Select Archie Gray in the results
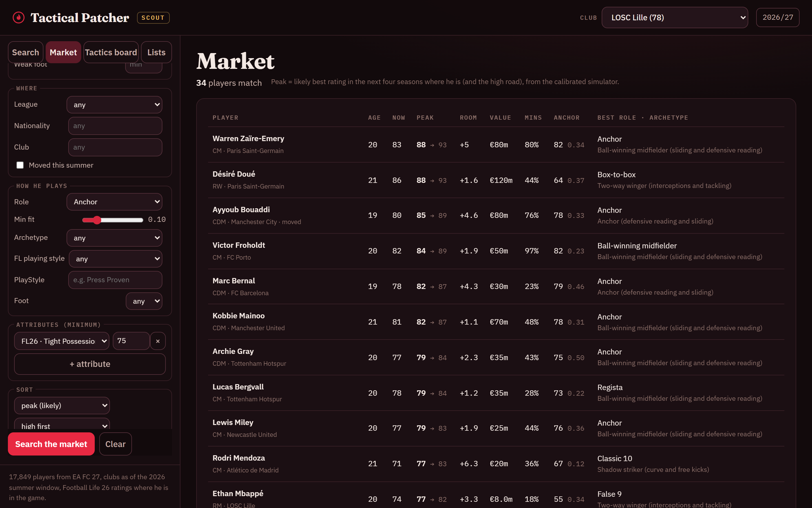This screenshot has height=508, width=812. [x=496, y=358]
